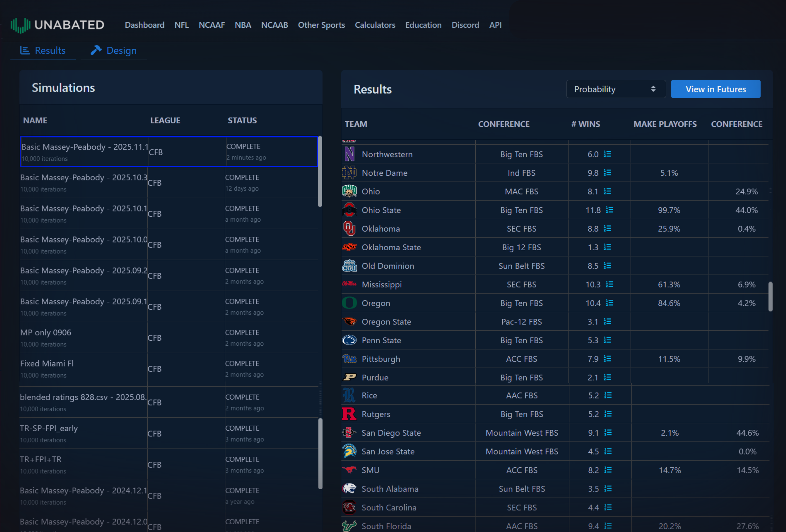
Task: Open wins breakdown icon for Oregon State
Action: click(607, 321)
